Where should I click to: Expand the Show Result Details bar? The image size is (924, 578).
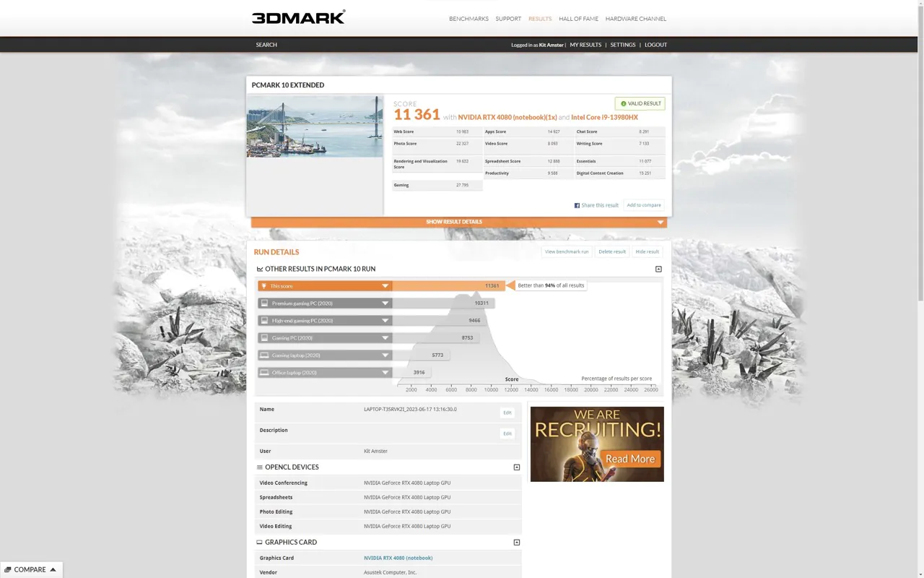pyautogui.click(x=459, y=223)
